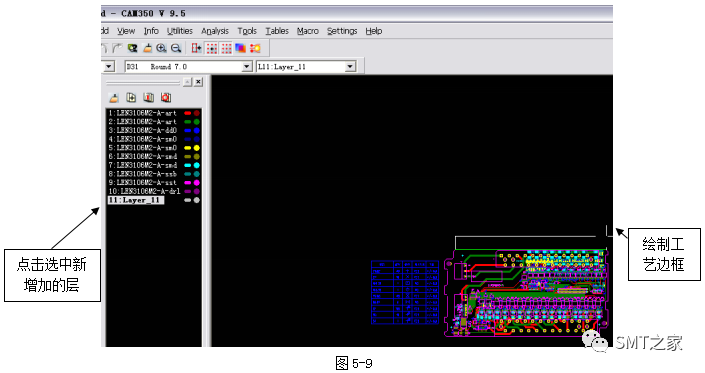Toggle the object snap icon

click(x=196, y=48)
